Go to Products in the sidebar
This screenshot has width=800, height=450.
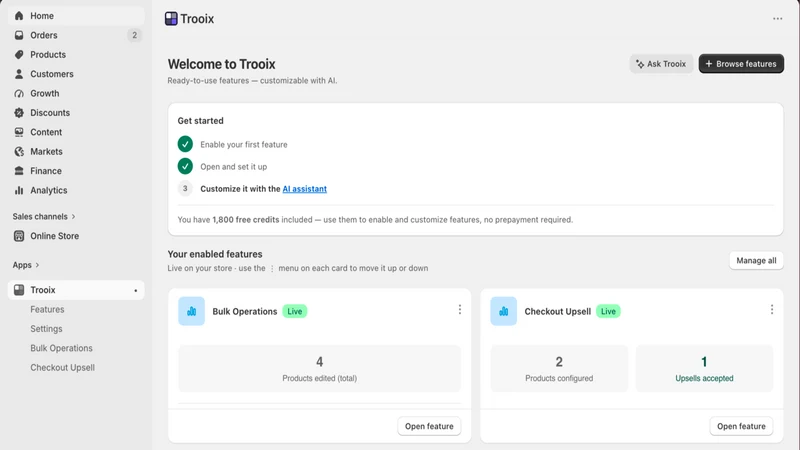click(x=76, y=55)
